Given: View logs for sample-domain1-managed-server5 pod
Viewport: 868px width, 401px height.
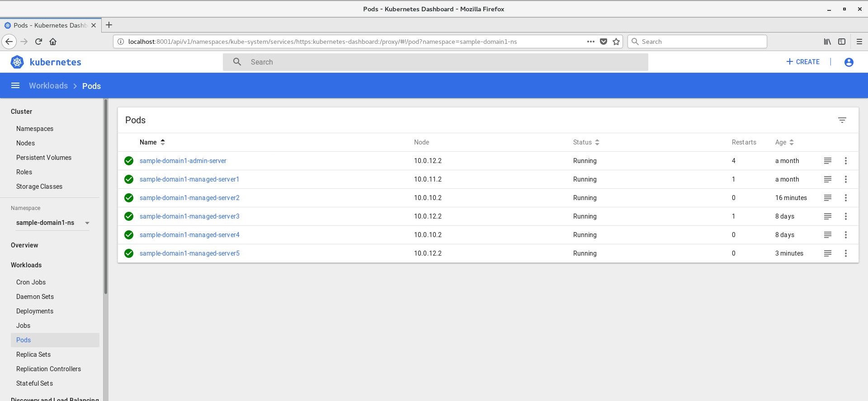Looking at the screenshot, I should click(x=827, y=253).
